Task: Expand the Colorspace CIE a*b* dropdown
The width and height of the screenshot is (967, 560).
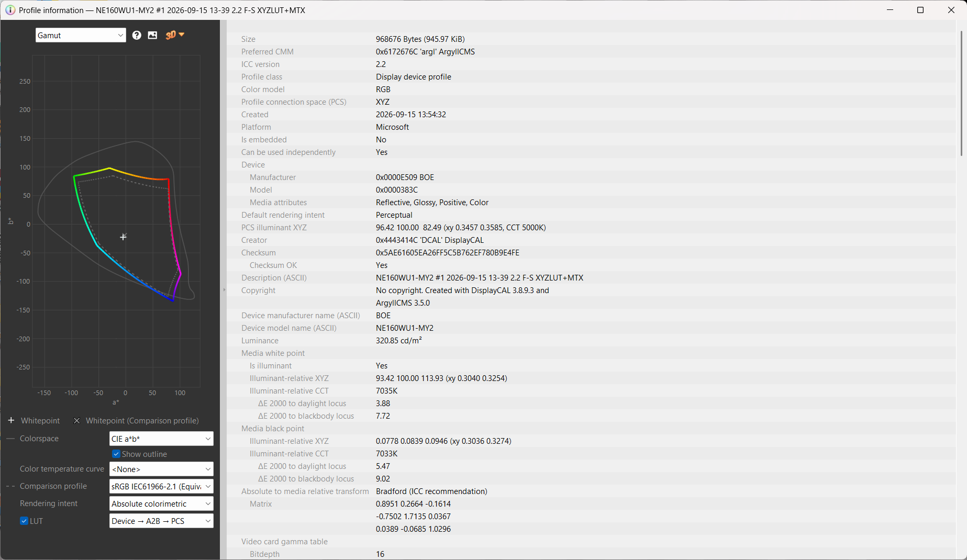Action: coord(161,439)
